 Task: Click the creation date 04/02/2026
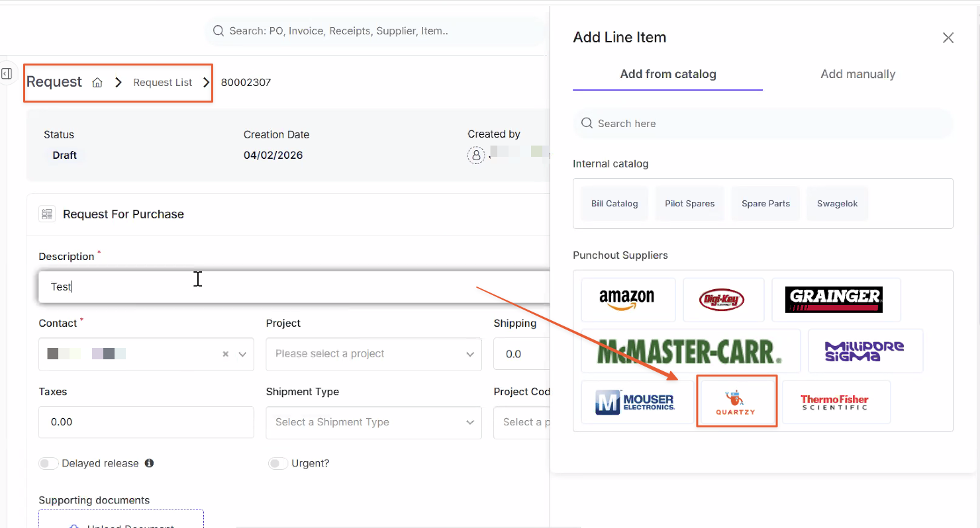[x=273, y=155]
